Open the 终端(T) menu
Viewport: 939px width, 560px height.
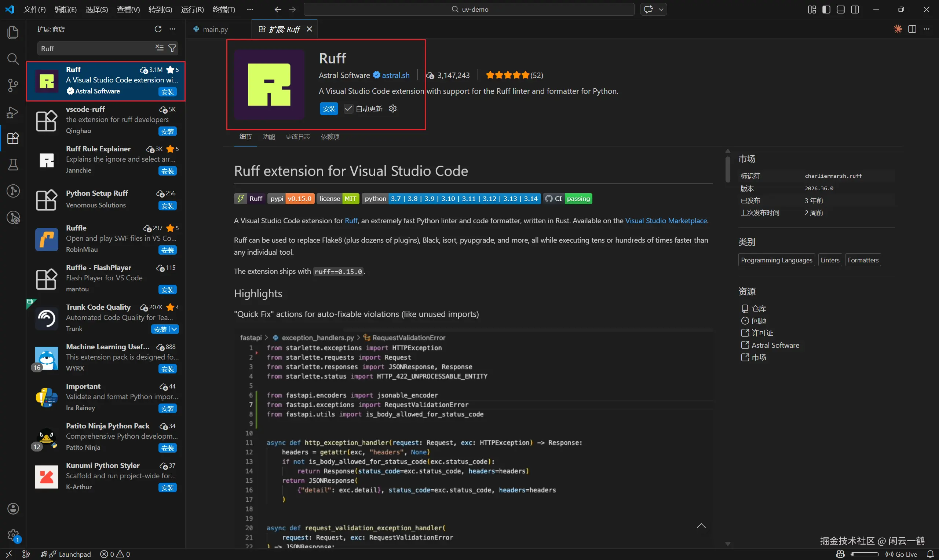tap(223, 10)
